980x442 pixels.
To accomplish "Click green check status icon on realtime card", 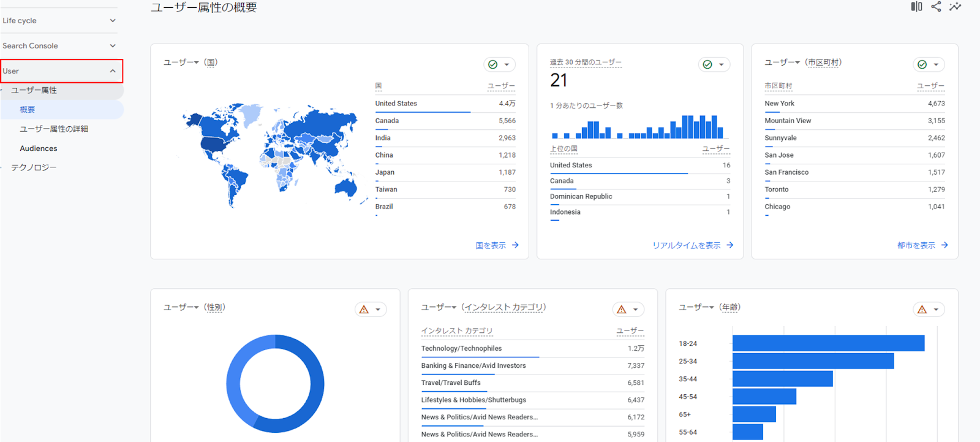I will pos(707,64).
